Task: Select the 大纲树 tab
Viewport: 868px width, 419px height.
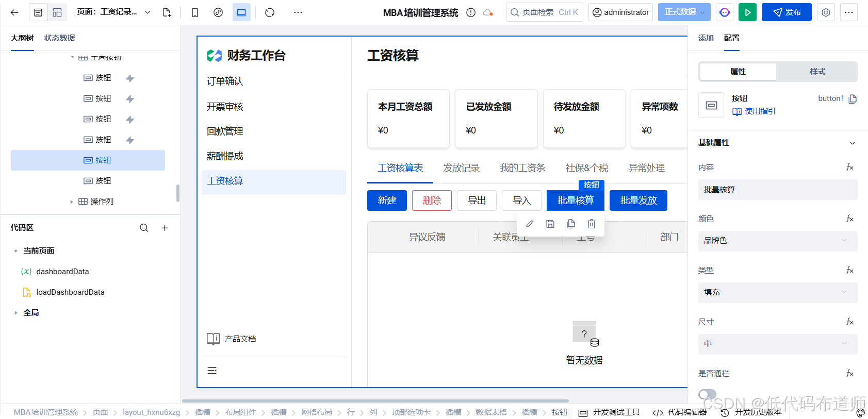Action: [22, 38]
